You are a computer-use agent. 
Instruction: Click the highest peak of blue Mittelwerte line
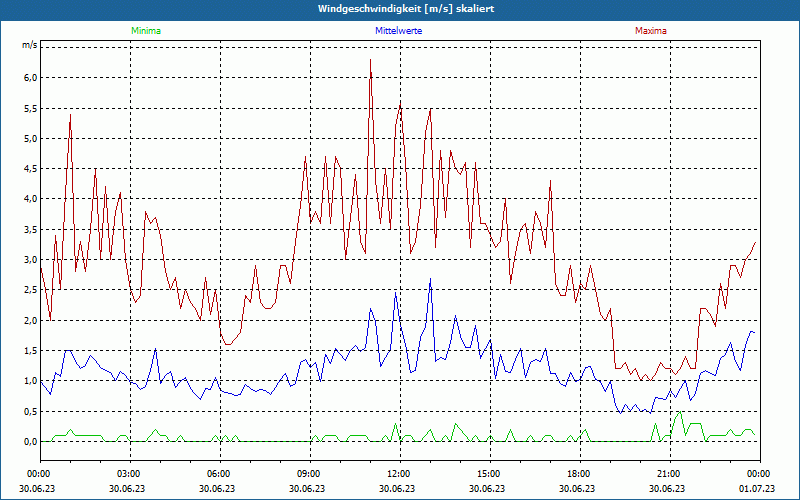[431, 279]
